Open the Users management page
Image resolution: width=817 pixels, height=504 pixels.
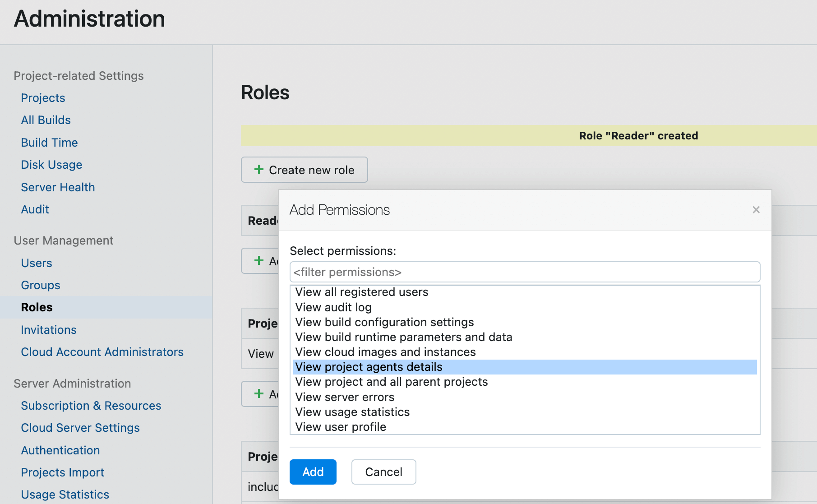pos(37,263)
